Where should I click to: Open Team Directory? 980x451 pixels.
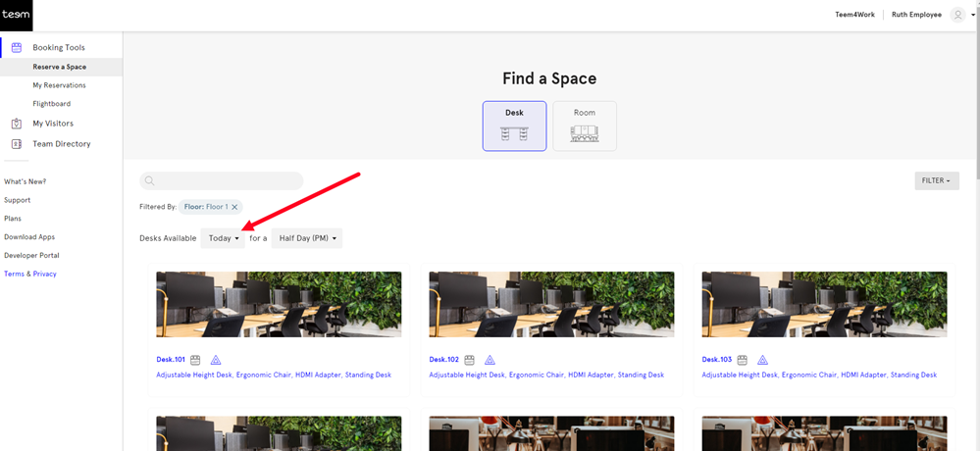(62, 144)
